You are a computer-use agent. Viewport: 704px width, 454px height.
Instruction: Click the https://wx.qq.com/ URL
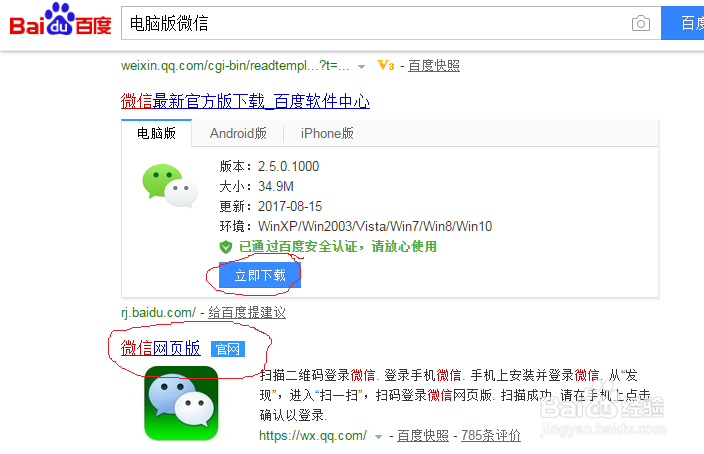(x=313, y=436)
